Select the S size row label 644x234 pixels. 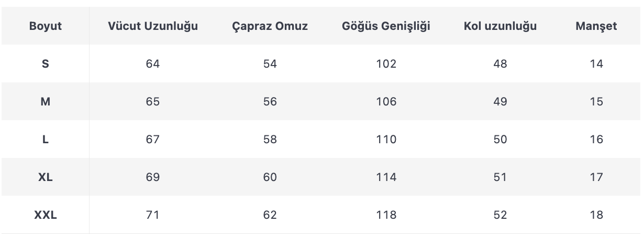pos(46,64)
